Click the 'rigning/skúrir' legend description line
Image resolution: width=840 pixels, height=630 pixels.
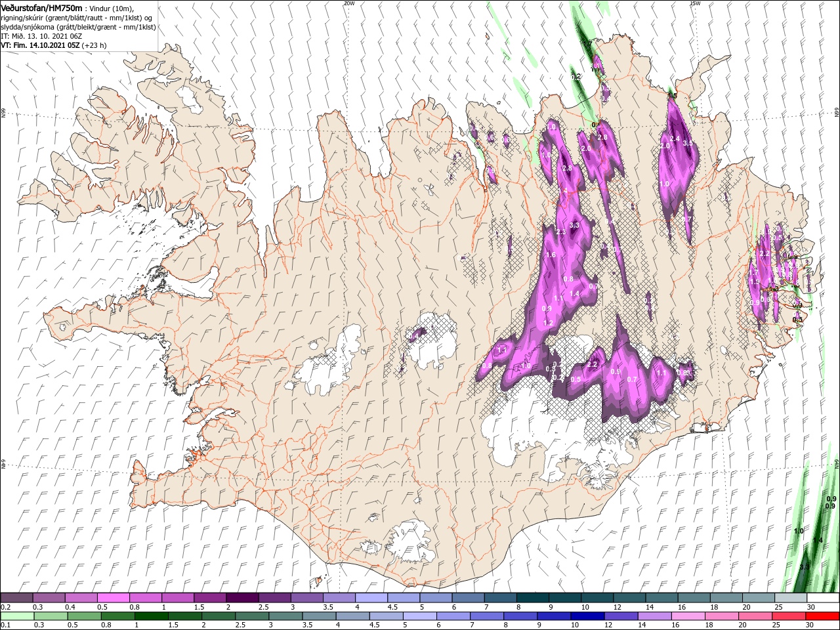tap(76, 17)
